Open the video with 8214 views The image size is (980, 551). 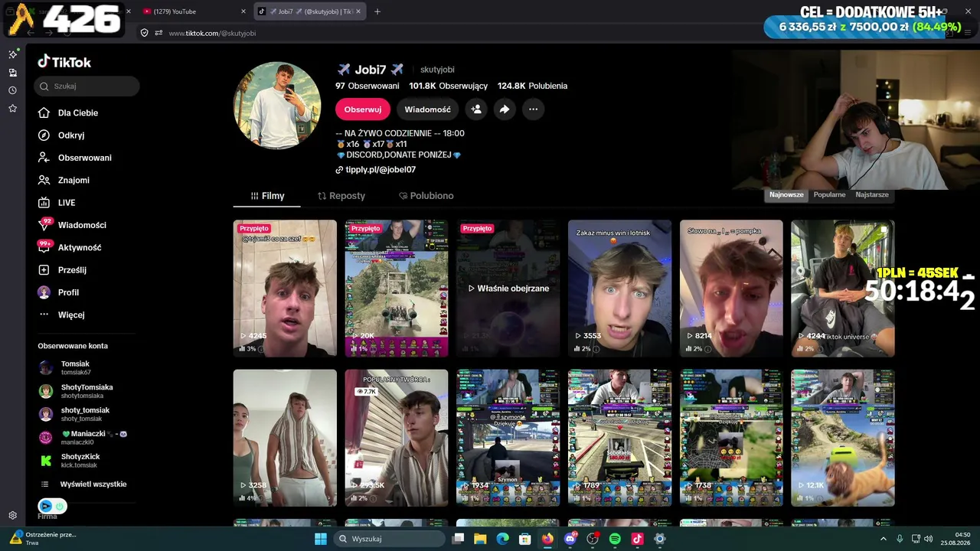pyautogui.click(x=731, y=289)
